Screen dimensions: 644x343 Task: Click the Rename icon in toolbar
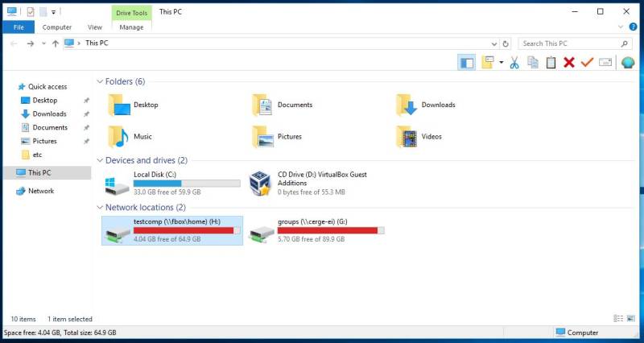pos(605,63)
